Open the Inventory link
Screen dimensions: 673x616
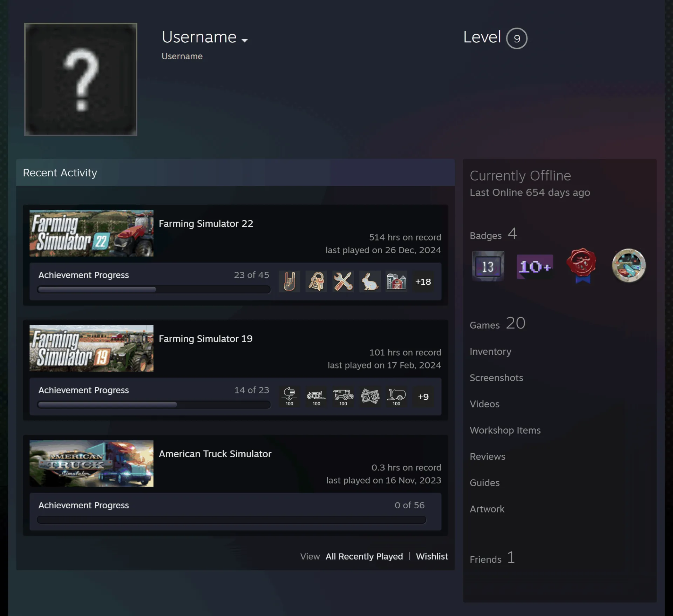[x=490, y=351]
